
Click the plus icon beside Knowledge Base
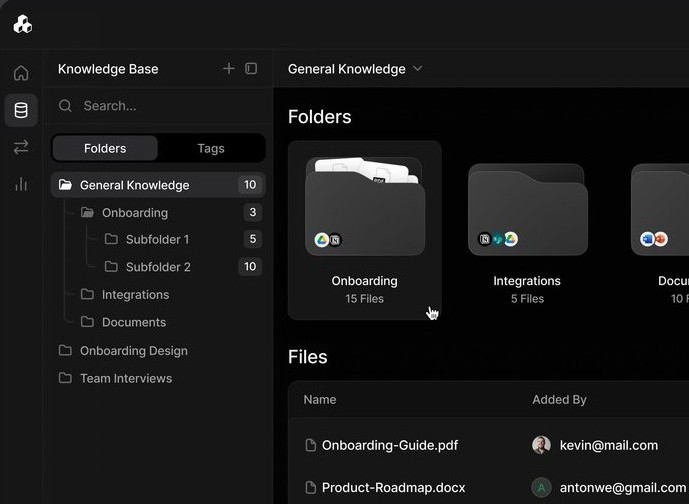point(228,69)
